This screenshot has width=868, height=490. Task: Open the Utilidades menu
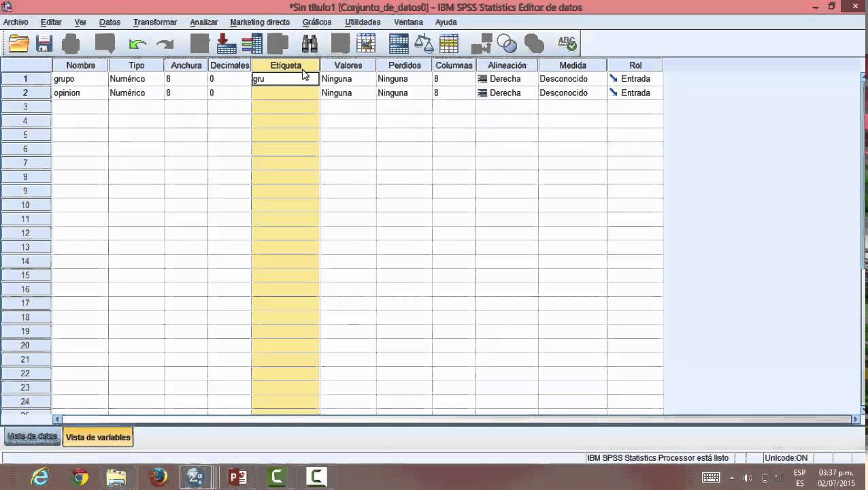click(x=363, y=22)
